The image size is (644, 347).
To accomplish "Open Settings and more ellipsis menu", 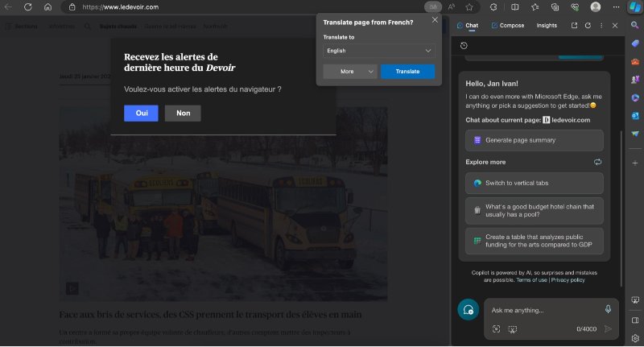I will 616,7.
